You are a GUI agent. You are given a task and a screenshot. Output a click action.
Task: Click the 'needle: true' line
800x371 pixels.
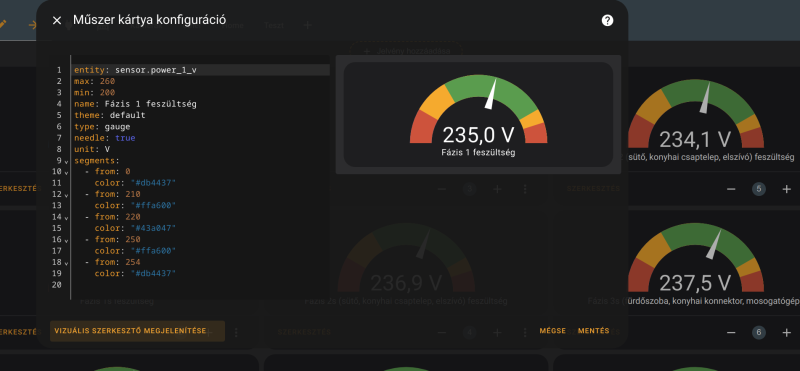tap(105, 137)
